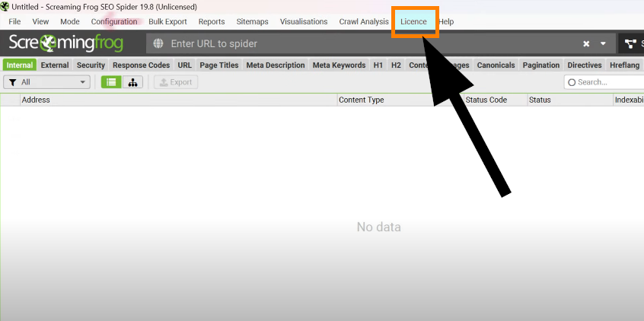
Task: Switch to the Meta Keywords tab
Action: tap(339, 65)
